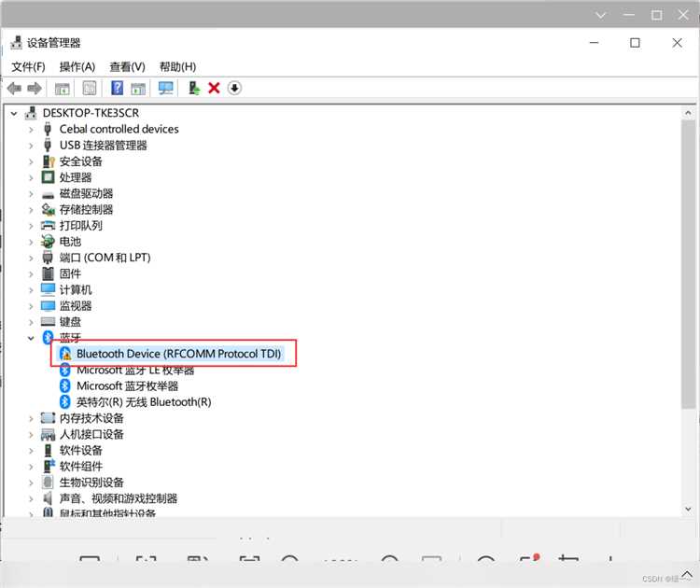This screenshot has height=588, width=700.
Task: Click the action pane toolbar icon
Action: tap(138, 89)
